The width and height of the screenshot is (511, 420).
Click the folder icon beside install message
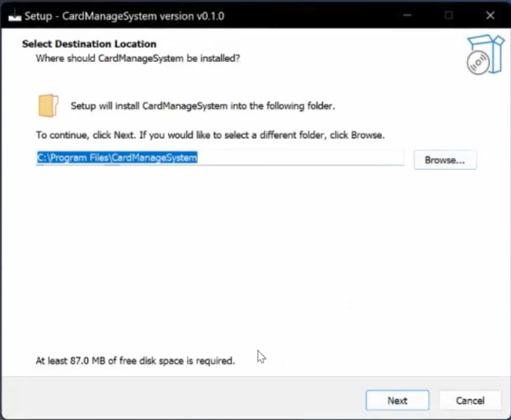48,105
